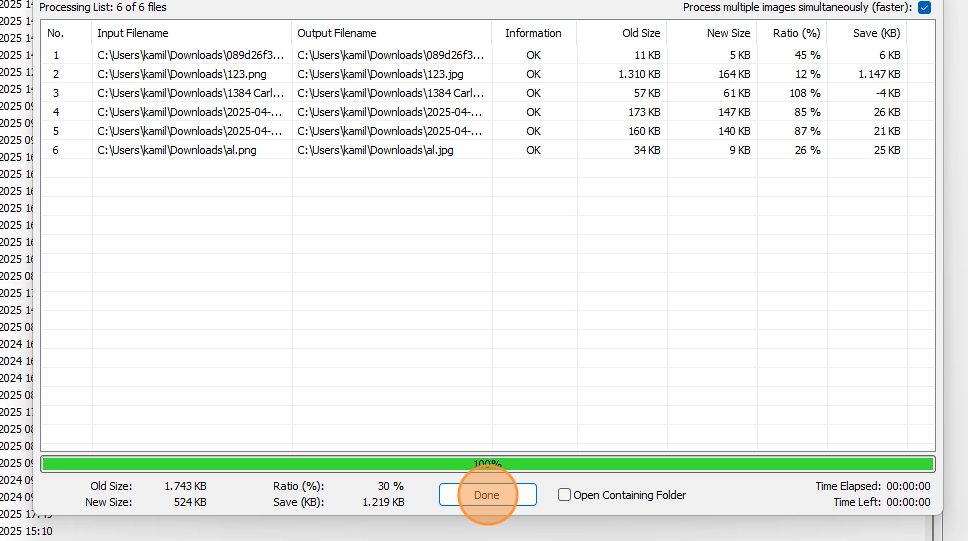968x541 pixels.
Task: Select the 1384 Carl input file row
Action: click(190, 93)
